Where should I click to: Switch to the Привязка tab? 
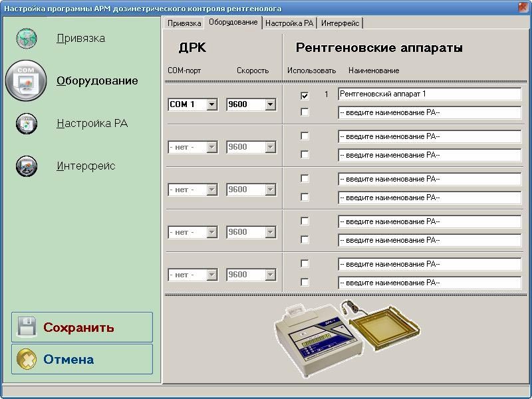[184, 23]
